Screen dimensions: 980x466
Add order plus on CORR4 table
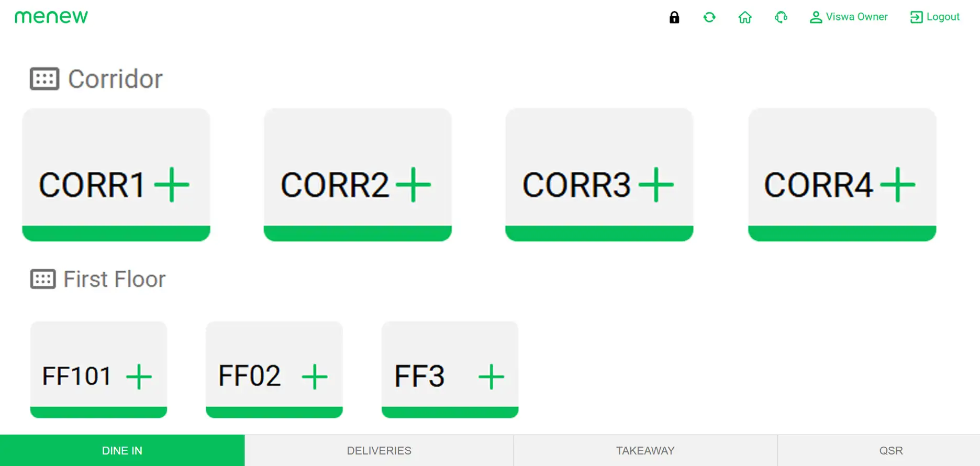(x=898, y=184)
